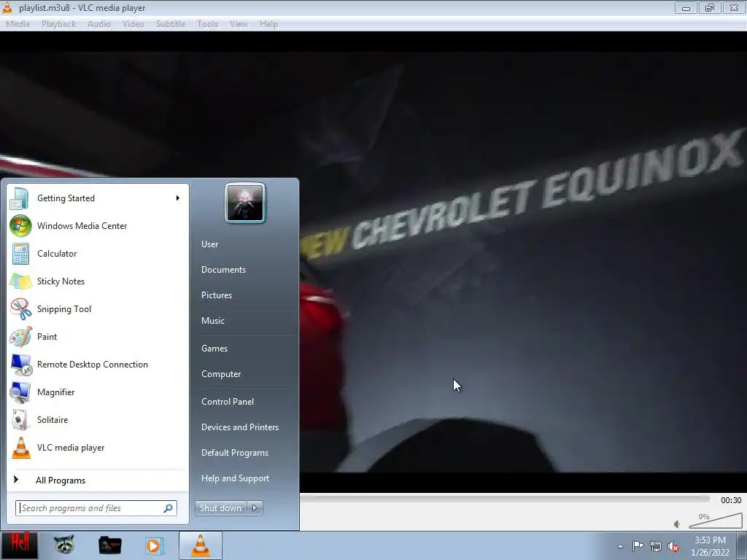Image resolution: width=747 pixels, height=560 pixels.
Task: Open the Sticky Notes icon
Action: (20, 281)
